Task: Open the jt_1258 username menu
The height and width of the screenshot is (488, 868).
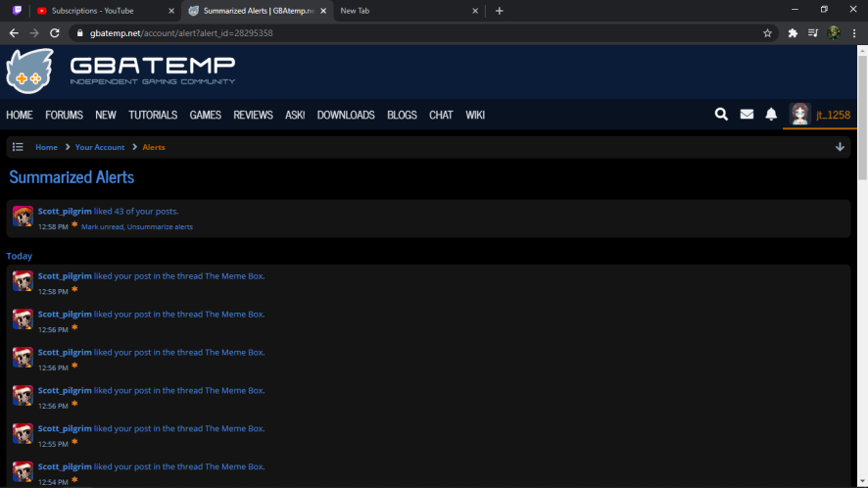Action: [833, 115]
